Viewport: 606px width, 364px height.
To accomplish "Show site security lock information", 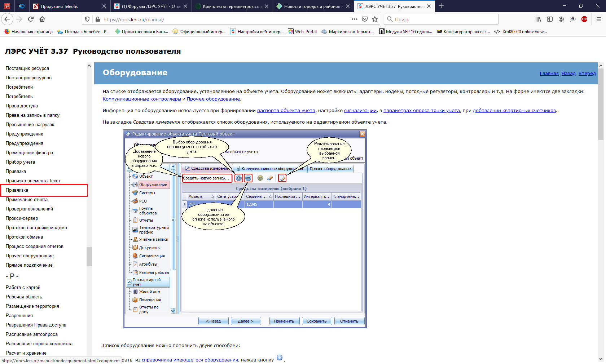I will tap(97, 19).
